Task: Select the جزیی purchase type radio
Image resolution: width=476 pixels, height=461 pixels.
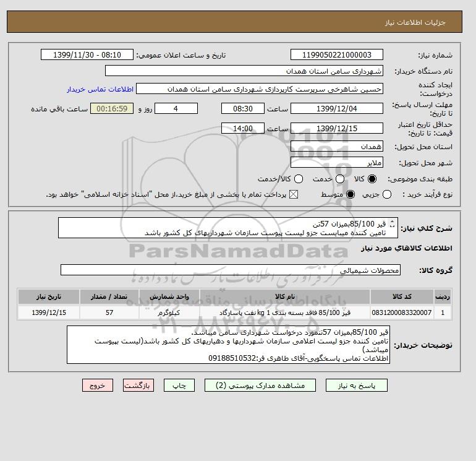Action: (x=387, y=194)
